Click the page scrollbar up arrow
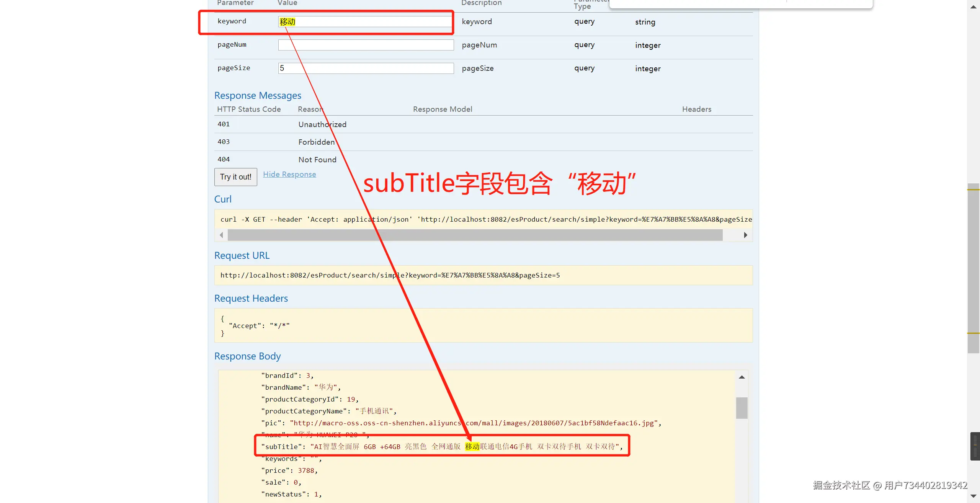Viewport: 980px width, 503px height. coord(973,7)
